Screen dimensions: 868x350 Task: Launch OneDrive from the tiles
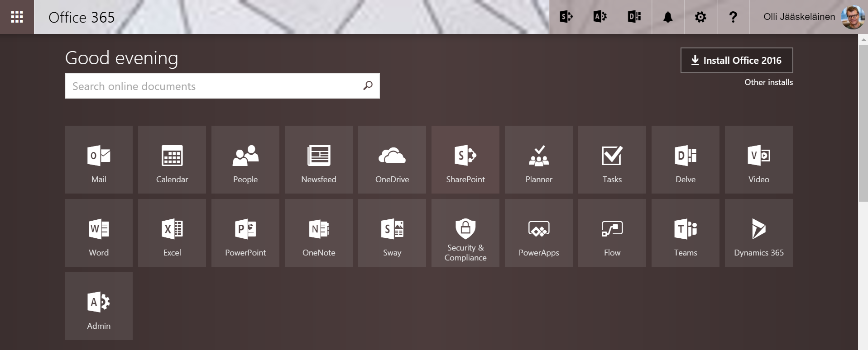(392, 160)
